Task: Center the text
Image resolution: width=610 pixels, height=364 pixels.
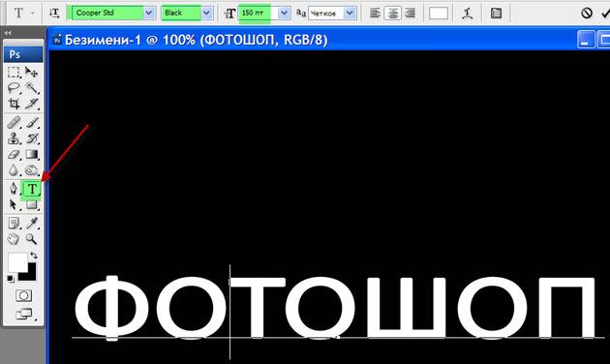Action: pos(392,14)
